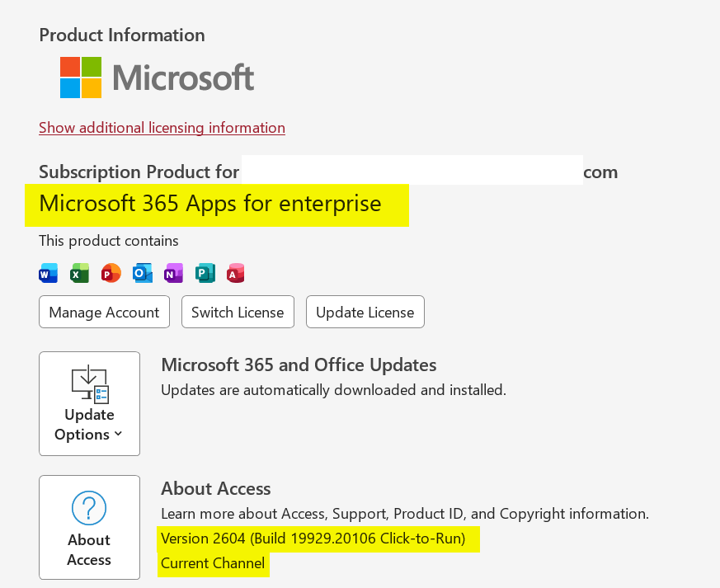This screenshot has height=588, width=720.
Task: Select the Microsoft 365 Apps for enterprise text
Action: click(210, 204)
